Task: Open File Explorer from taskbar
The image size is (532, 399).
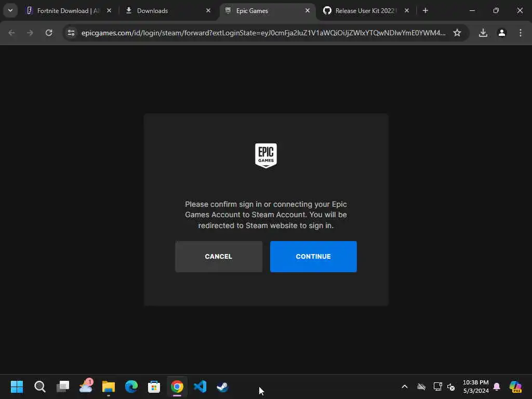Action: (x=109, y=387)
